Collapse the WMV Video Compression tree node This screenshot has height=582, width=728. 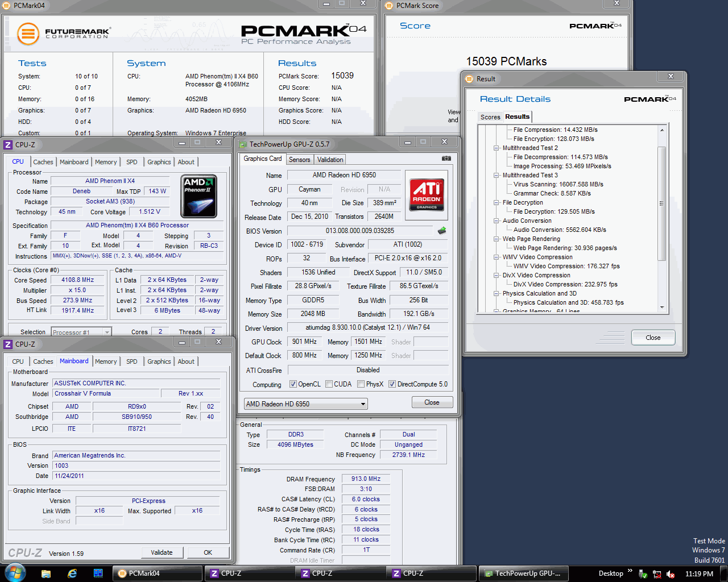[x=497, y=257]
